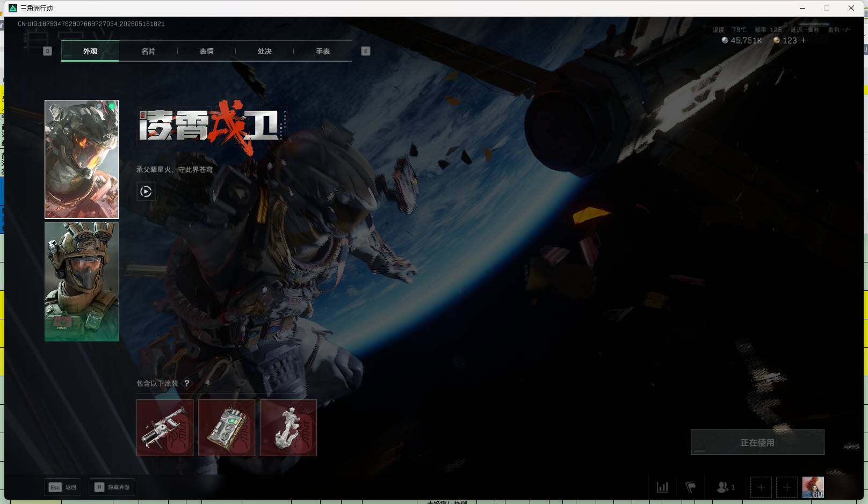Select the 凌霄戍卫 armored skin thumbnail
Viewport: 868px width, 504px height.
pyautogui.click(x=82, y=159)
